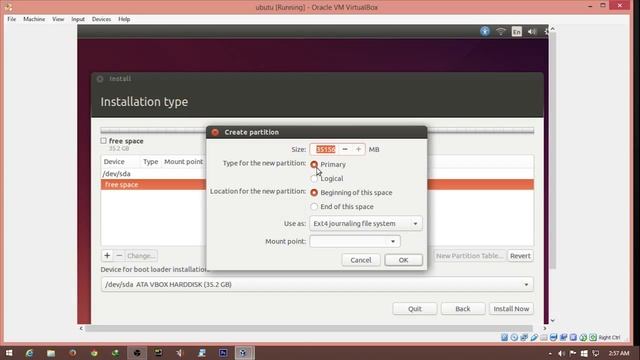Viewport: 640px width, 360px height.
Task: Open VirtualBox Devices menu
Action: (101, 19)
